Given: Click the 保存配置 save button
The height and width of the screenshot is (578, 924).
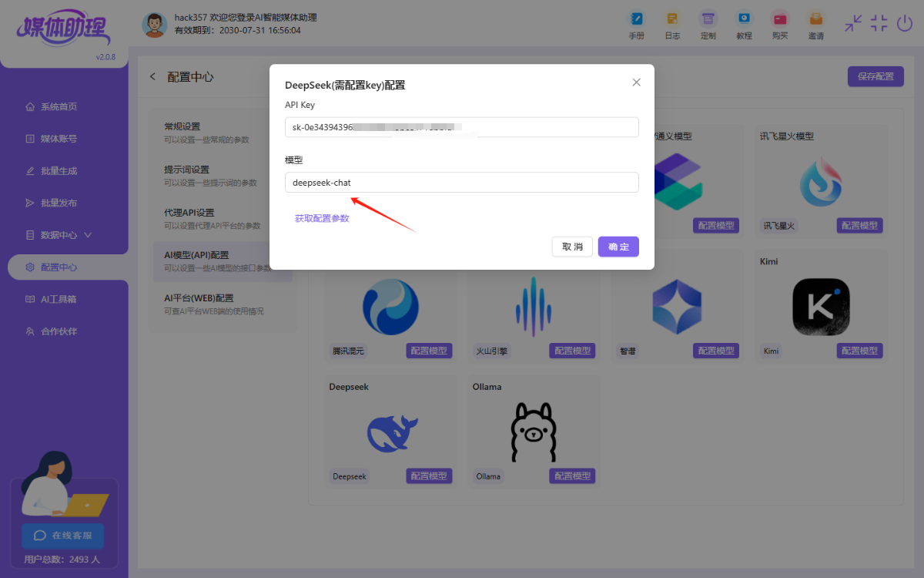Looking at the screenshot, I should pyautogui.click(x=875, y=76).
